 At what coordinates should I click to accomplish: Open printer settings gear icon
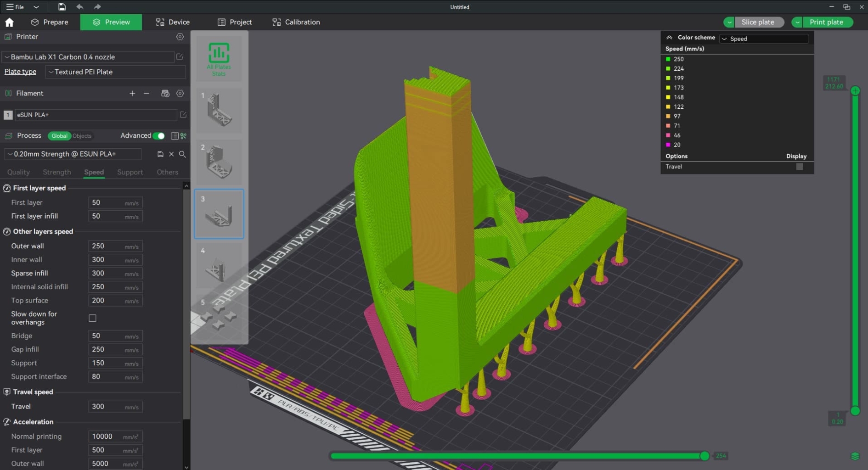[x=180, y=37]
